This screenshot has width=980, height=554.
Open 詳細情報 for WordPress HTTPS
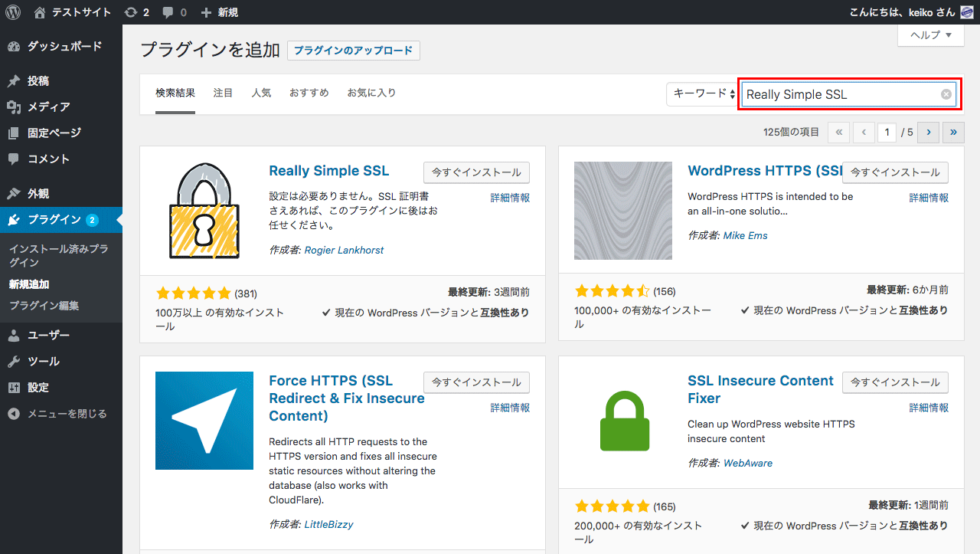pos(929,198)
